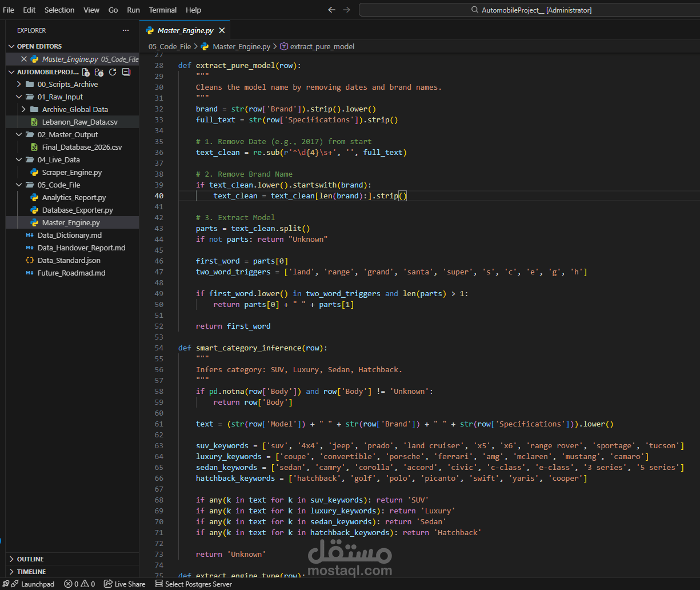Click line number 40 in the gutter

(x=158, y=196)
